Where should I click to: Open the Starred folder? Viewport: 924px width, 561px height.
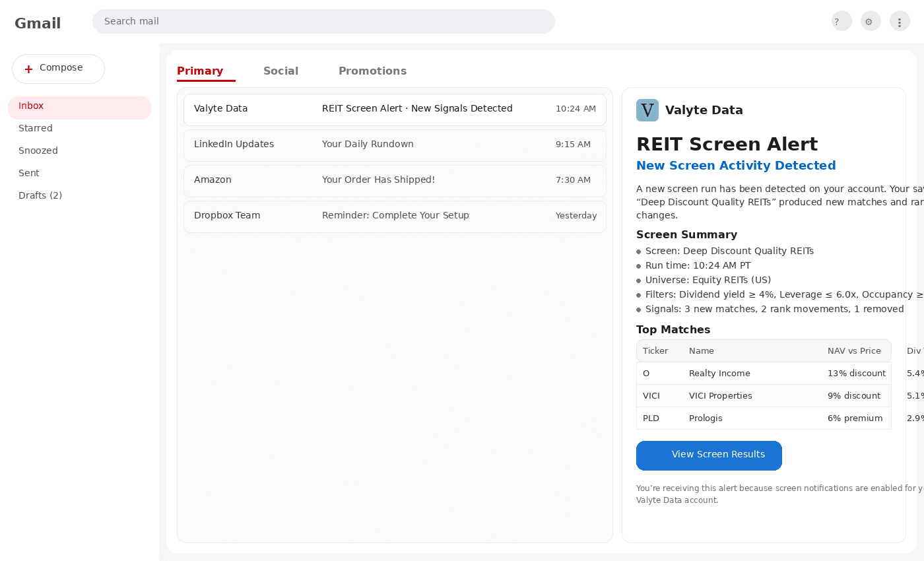point(36,128)
